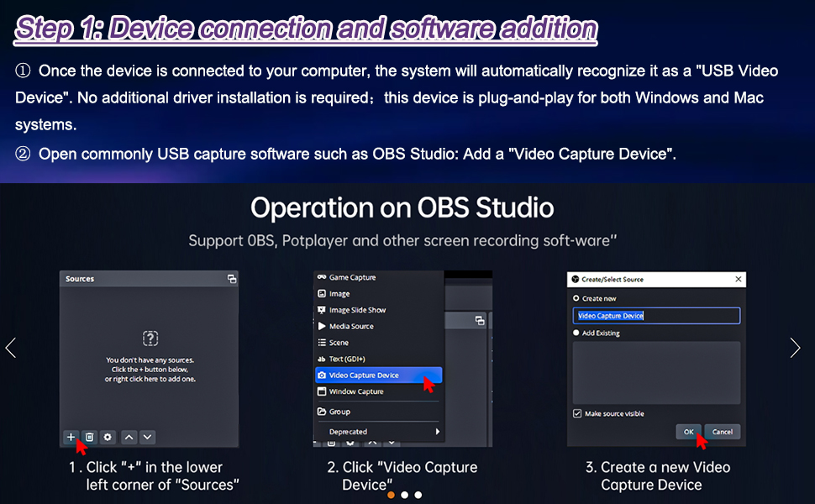The width and height of the screenshot is (815, 504).
Task: Click the trash remove source icon
Action: pyautogui.click(x=89, y=437)
